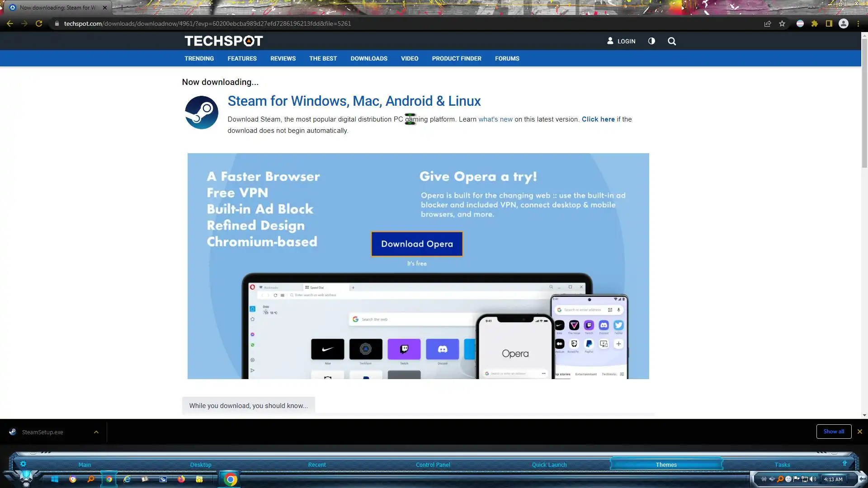Click the Firefox taskbar icon
This screenshot has height=488, width=868.
[181, 479]
